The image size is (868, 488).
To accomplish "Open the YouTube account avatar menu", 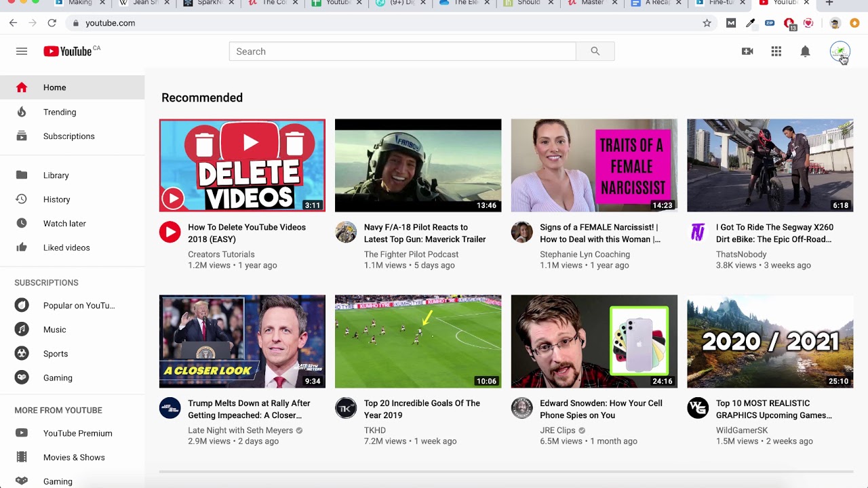I will pos(840,52).
